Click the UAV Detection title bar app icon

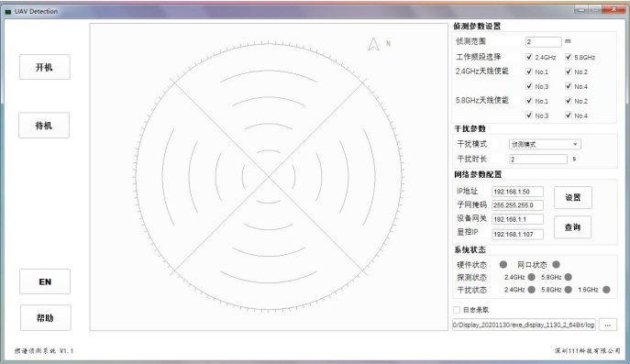[x=8, y=12]
